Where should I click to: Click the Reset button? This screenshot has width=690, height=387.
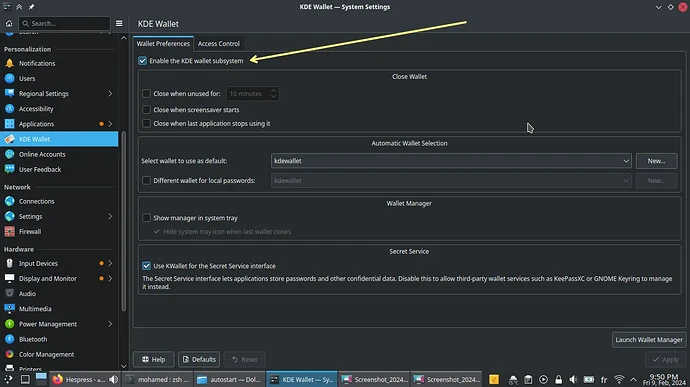point(245,359)
